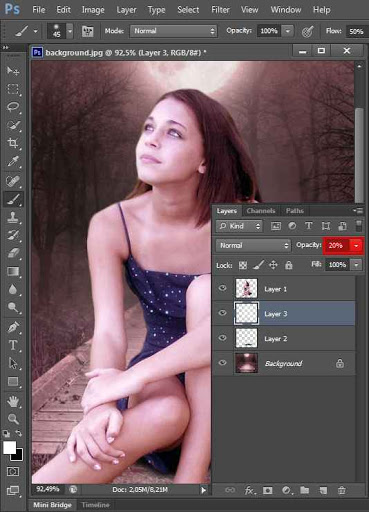Select the Lasso tool

pyautogui.click(x=13, y=107)
